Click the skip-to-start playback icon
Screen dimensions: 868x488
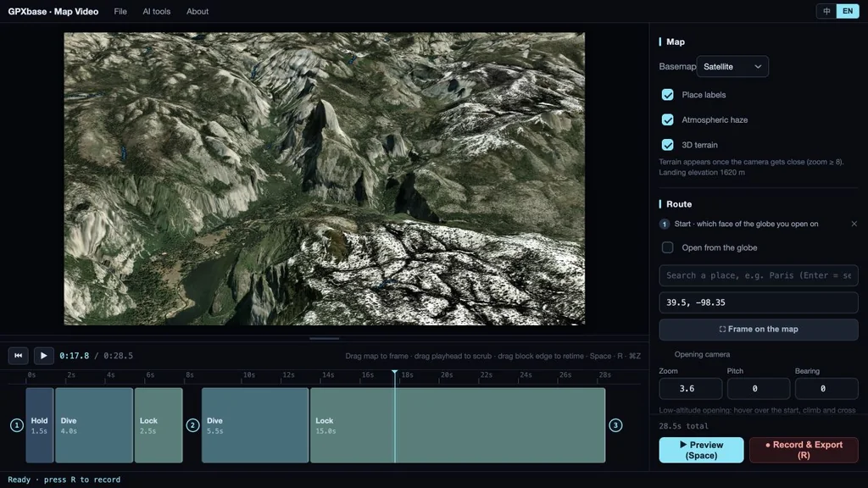coord(19,356)
